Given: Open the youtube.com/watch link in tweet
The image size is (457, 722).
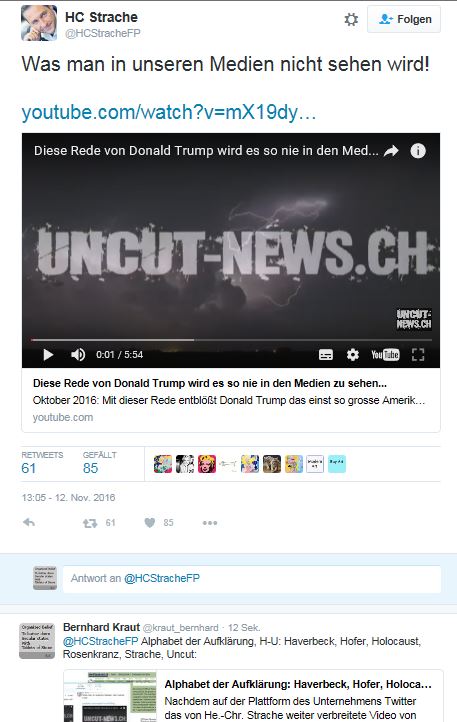Looking at the screenshot, I should point(169,112).
